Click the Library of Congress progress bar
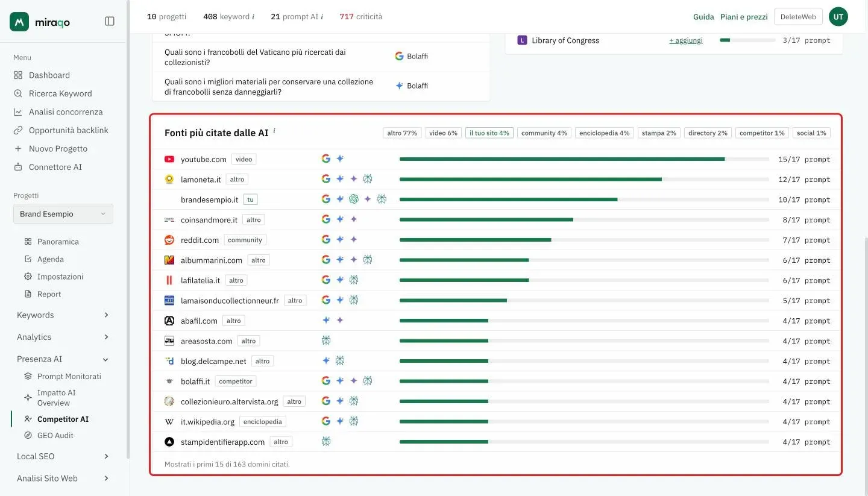The width and height of the screenshot is (868, 496). [747, 40]
